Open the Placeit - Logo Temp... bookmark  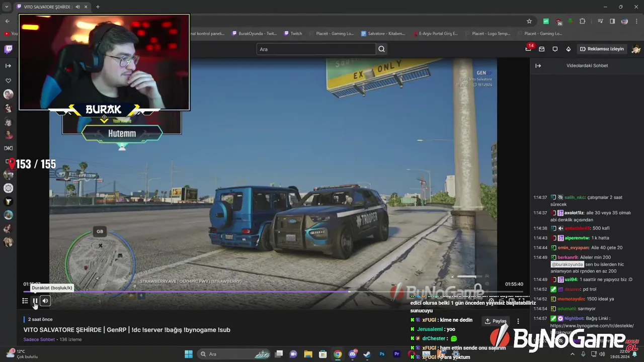[x=488, y=34]
